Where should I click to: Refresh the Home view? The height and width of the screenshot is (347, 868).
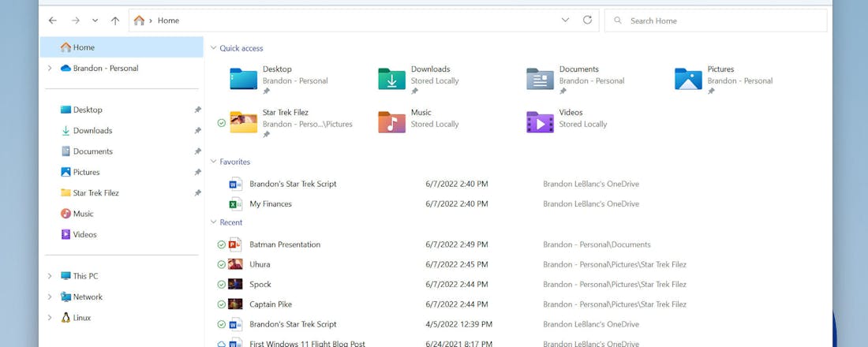[x=587, y=20]
